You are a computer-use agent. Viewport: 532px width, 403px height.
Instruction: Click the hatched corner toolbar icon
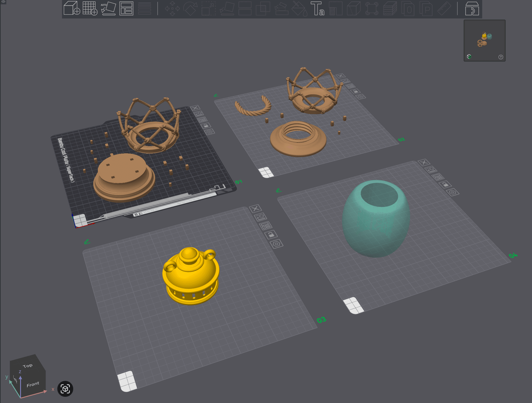[336, 8]
